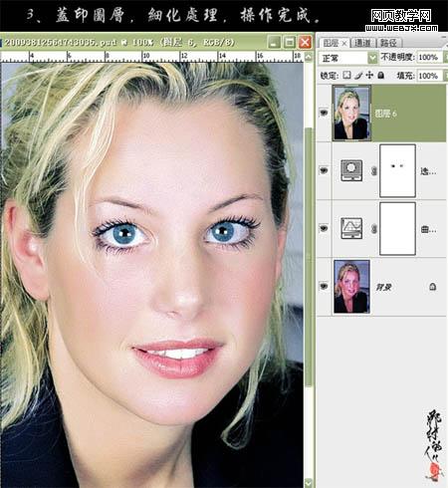This screenshot has height=488, width=448.
Task: Close the psd document window
Action: point(305,42)
